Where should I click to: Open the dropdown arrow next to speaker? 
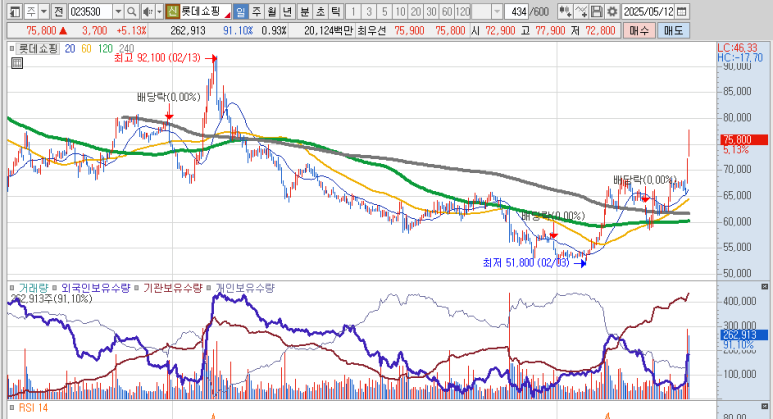[x=159, y=11]
